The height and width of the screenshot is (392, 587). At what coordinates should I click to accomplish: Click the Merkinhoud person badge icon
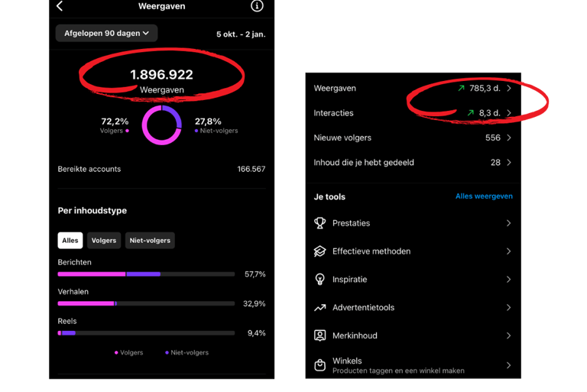[x=320, y=335]
